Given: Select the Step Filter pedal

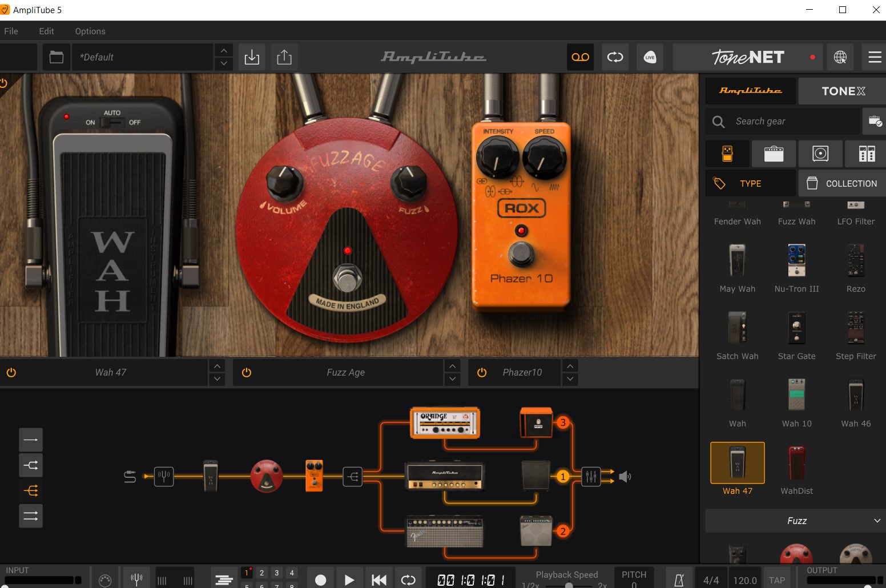Looking at the screenshot, I should [856, 336].
